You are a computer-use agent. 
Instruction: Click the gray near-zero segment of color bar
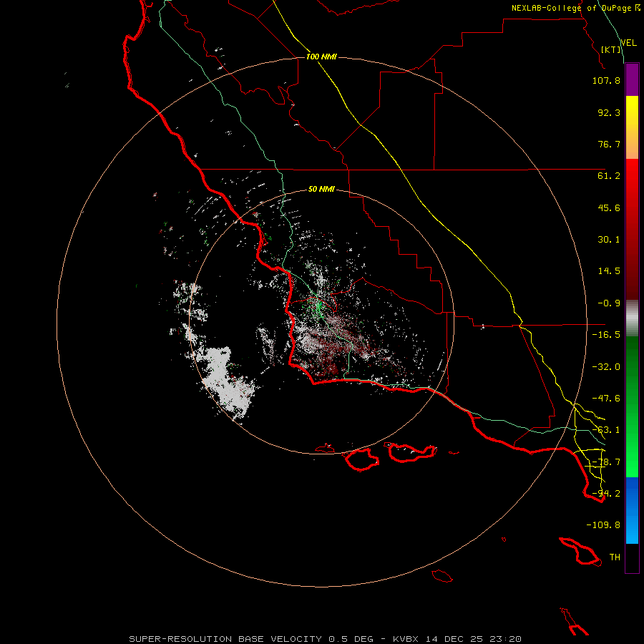632,318
